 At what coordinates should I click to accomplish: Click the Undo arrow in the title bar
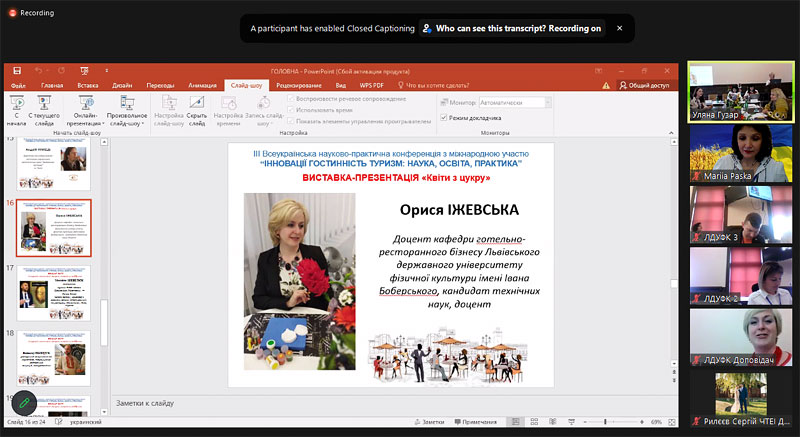[x=39, y=71]
